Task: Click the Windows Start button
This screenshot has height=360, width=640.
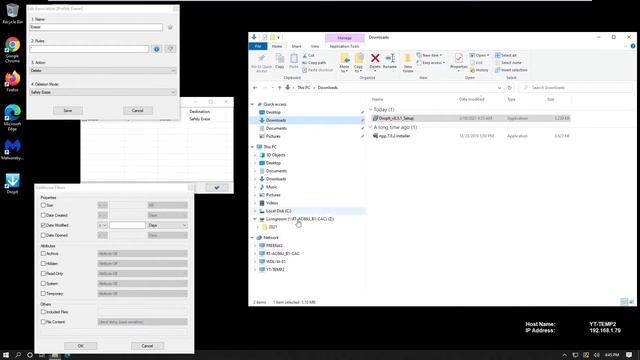Action: pyautogui.click(x=6, y=355)
